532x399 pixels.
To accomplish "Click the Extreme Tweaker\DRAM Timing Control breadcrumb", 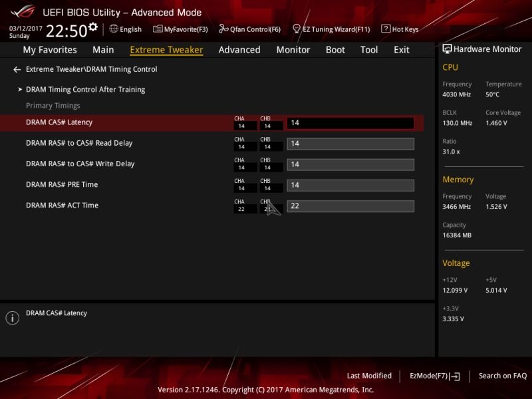I will [92, 69].
